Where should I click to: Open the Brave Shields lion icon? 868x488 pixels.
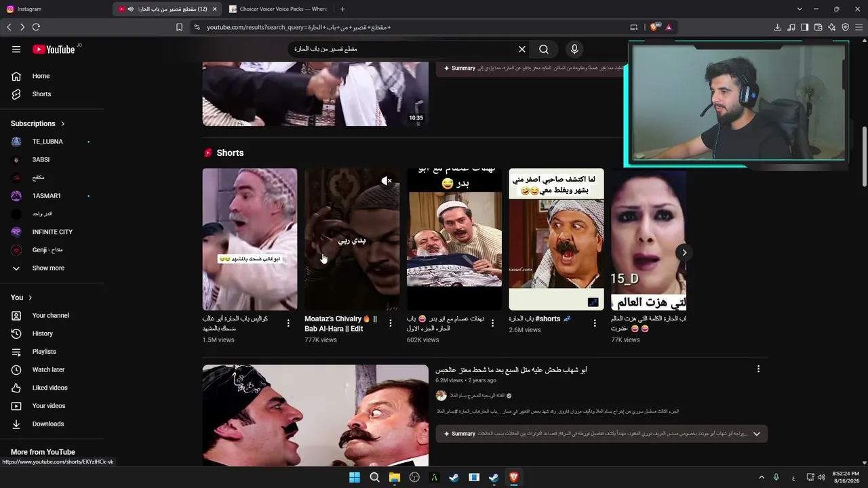(x=654, y=27)
